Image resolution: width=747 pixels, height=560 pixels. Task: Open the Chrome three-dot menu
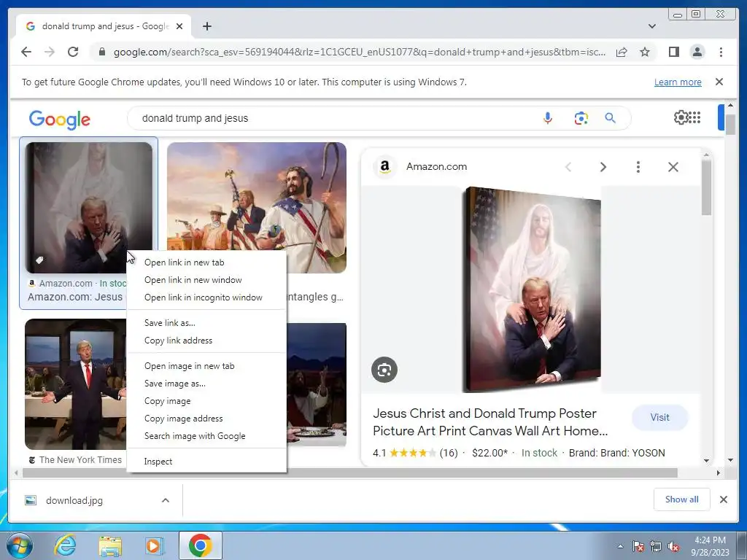tap(721, 52)
